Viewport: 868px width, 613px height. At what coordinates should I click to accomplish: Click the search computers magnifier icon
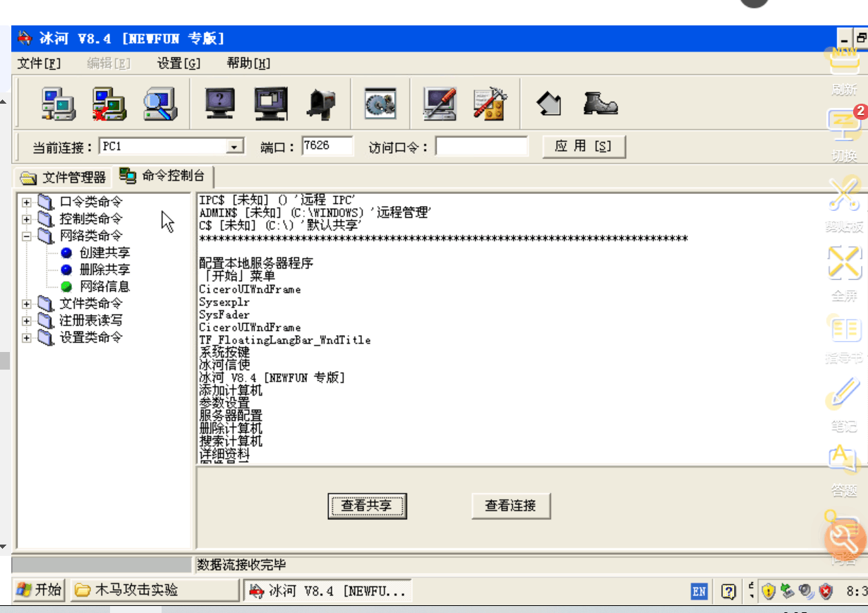coord(160,104)
